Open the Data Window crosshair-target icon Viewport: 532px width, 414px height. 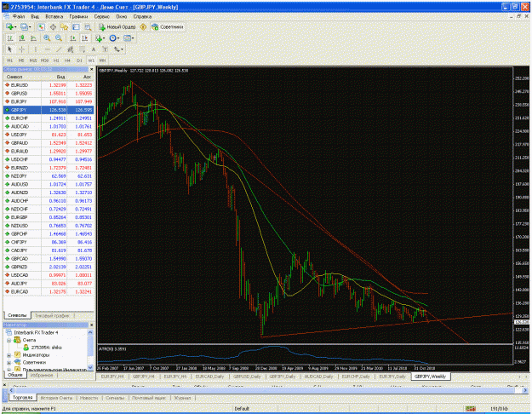pyautogui.click(x=53, y=26)
